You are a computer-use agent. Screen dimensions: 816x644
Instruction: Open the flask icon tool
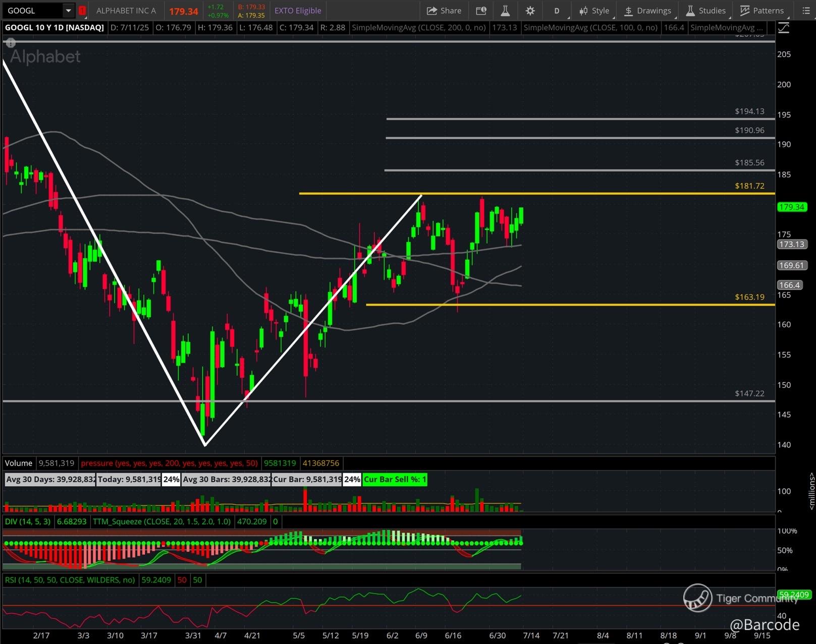[x=505, y=11]
